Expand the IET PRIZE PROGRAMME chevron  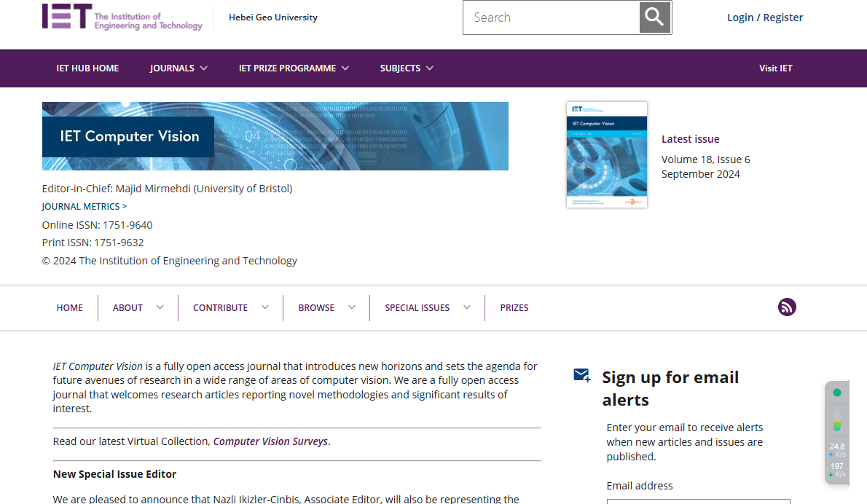pyautogui.click(x=345, y=68)
